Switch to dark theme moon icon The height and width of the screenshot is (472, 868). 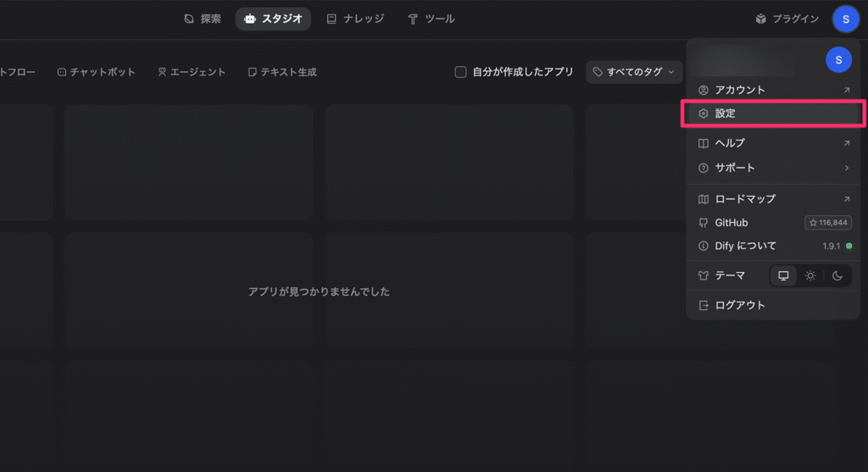[x=837, y=275]
